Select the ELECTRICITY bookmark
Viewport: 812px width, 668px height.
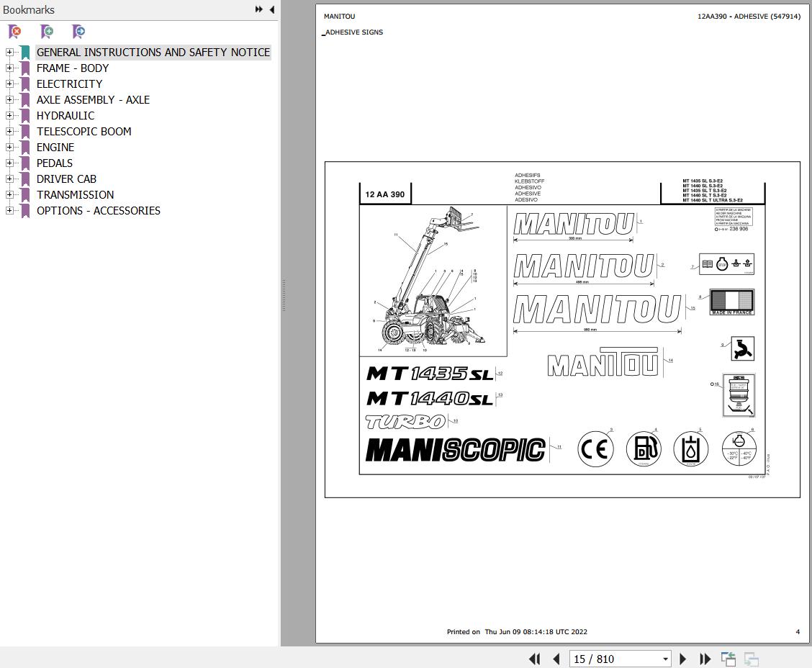tap(69, 84)
